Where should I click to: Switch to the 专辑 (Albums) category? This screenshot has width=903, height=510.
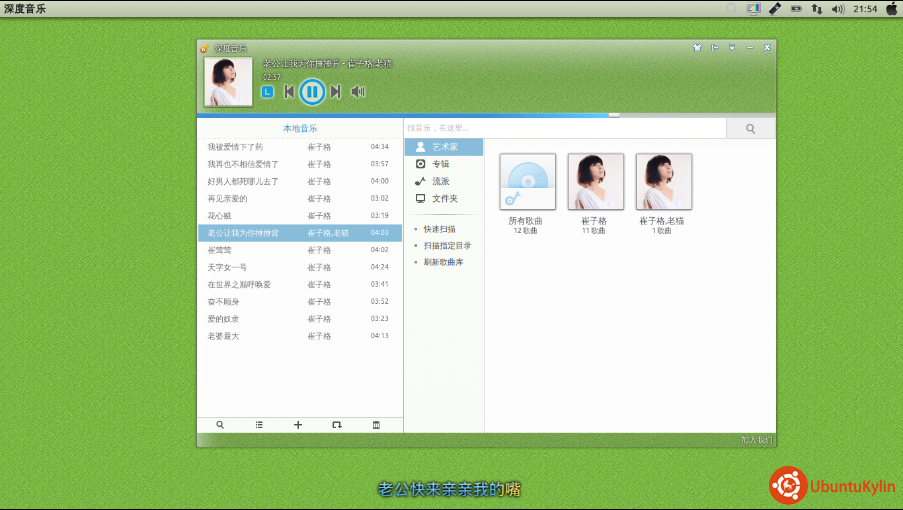tap(439, 164)
